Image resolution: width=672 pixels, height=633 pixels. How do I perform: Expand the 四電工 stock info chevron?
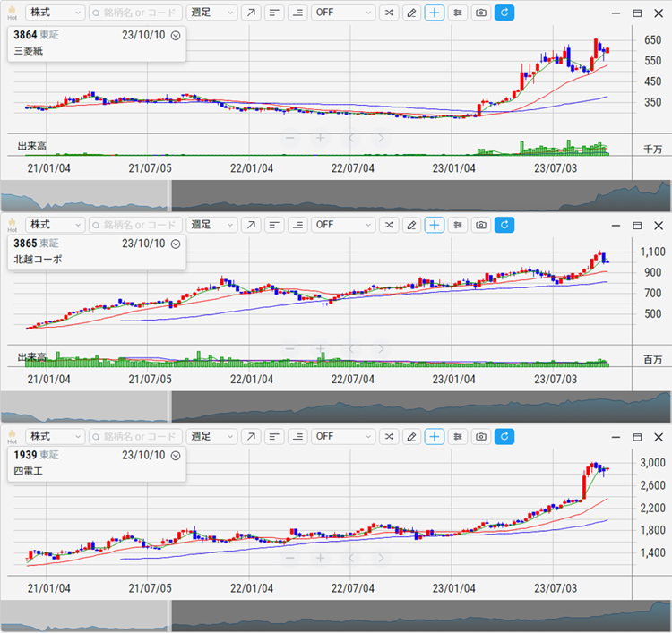[x=176, y=456]
